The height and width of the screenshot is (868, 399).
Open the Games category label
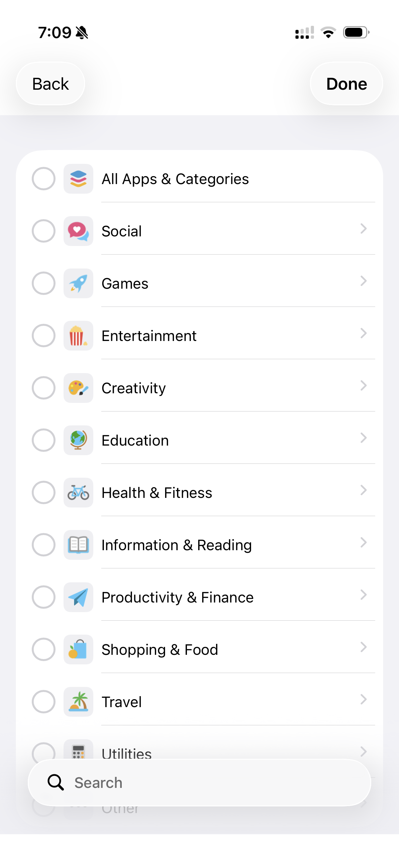[x=125, y=284]
